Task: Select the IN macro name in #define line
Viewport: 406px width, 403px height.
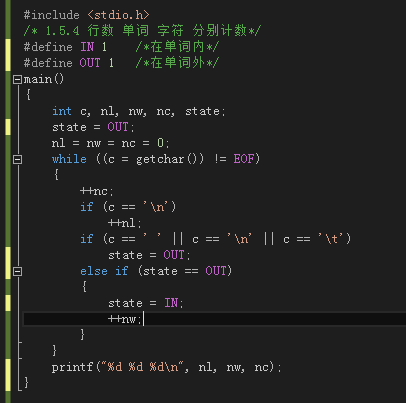Action: [x=87, y=47]
